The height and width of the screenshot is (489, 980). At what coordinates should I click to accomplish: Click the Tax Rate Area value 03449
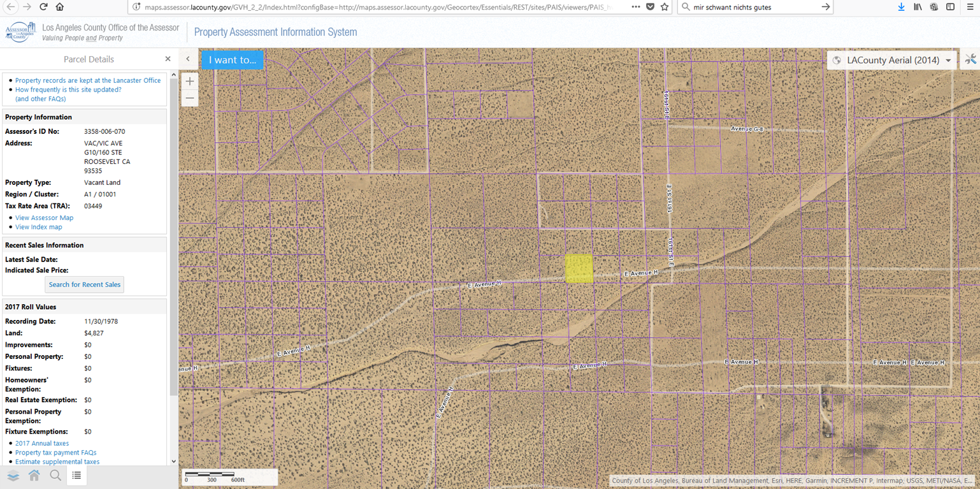pos(93,207)
